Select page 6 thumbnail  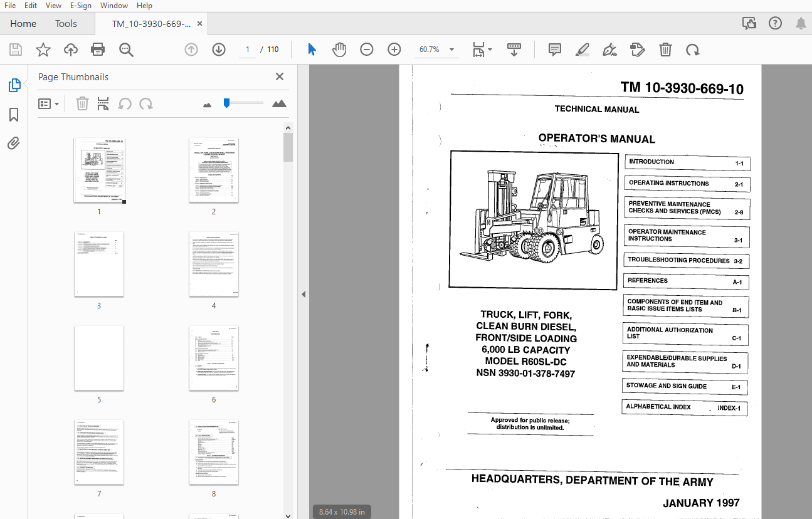point(214,359)
